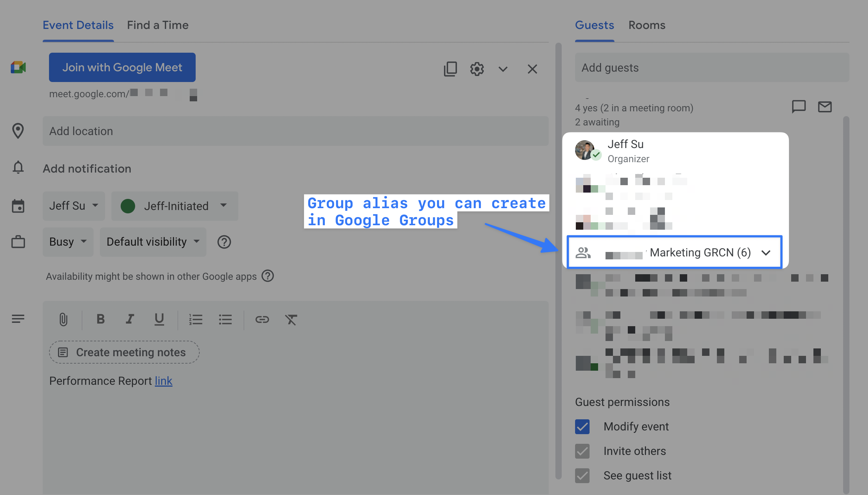Click Add notification
Image resolution: width=868 pixels, height=495 pixels.
click(87, 168)
